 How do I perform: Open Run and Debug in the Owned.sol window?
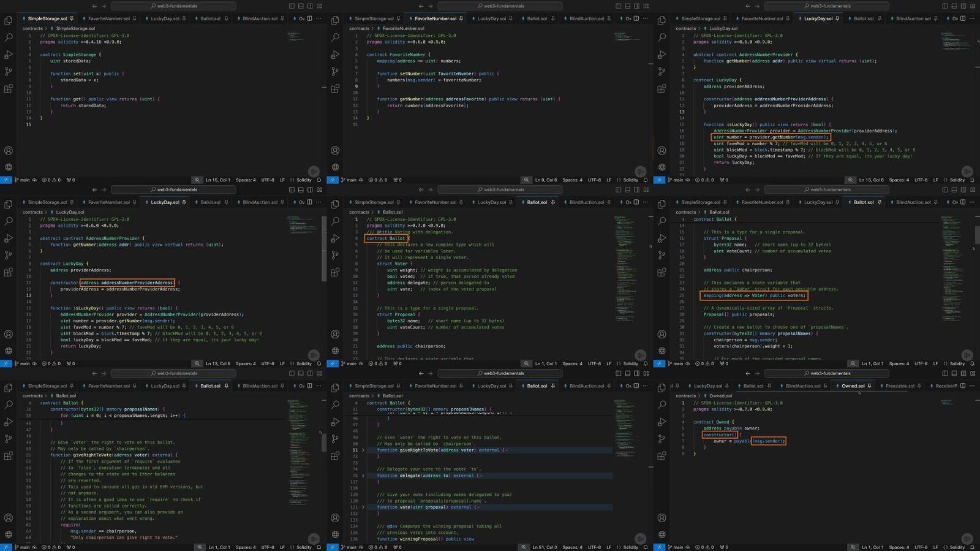click(x=662, y=422)
